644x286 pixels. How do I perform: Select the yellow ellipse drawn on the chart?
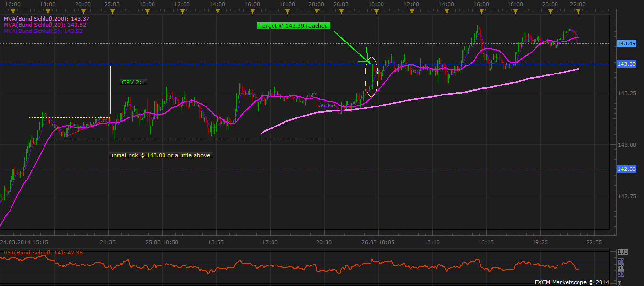point(371,78)
